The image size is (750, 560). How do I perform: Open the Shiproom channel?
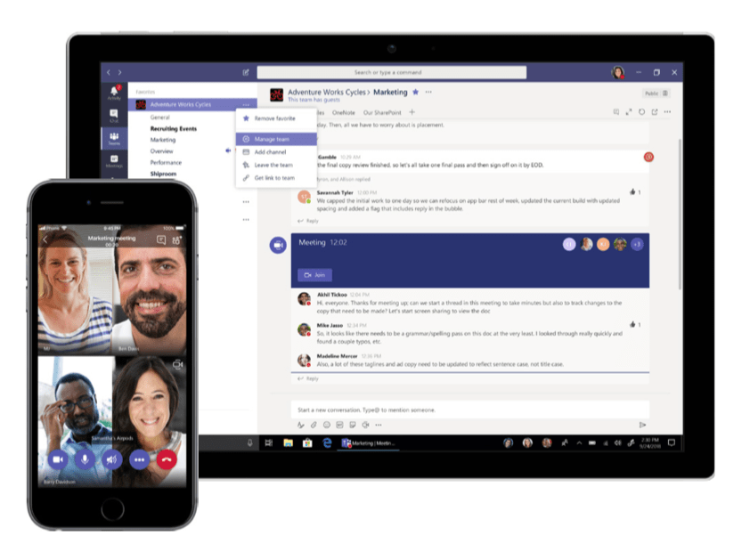[163, 174]
